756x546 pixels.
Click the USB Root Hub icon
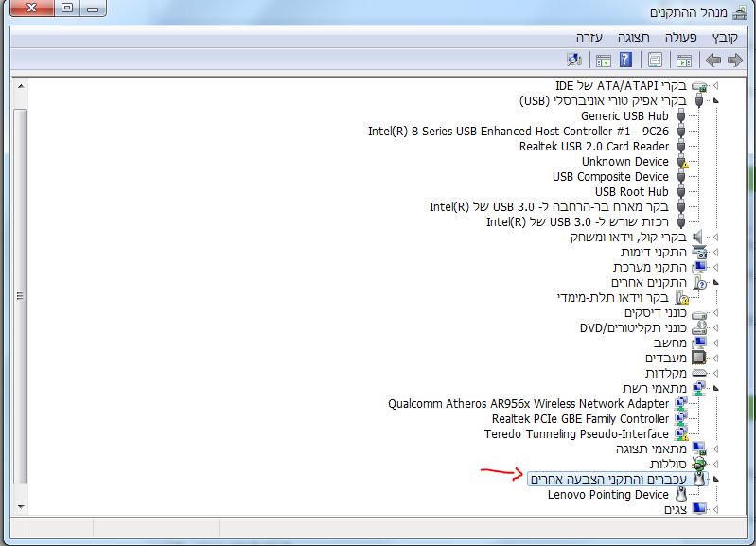(681, 192)
